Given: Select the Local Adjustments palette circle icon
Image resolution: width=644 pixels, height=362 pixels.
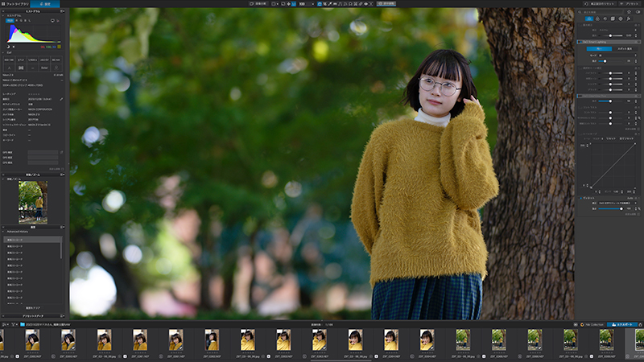Looking at the screenshot, I should point(621,19).
